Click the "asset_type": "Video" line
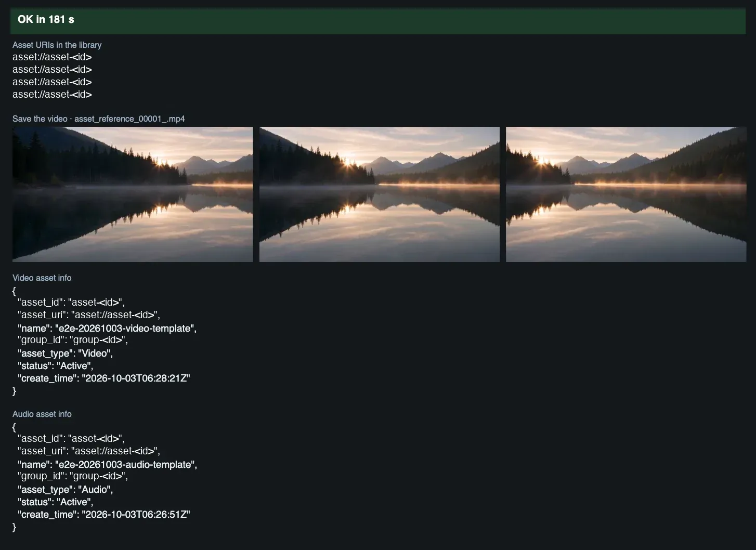Viewport: 756px width, 550px height. coord(65,353)
